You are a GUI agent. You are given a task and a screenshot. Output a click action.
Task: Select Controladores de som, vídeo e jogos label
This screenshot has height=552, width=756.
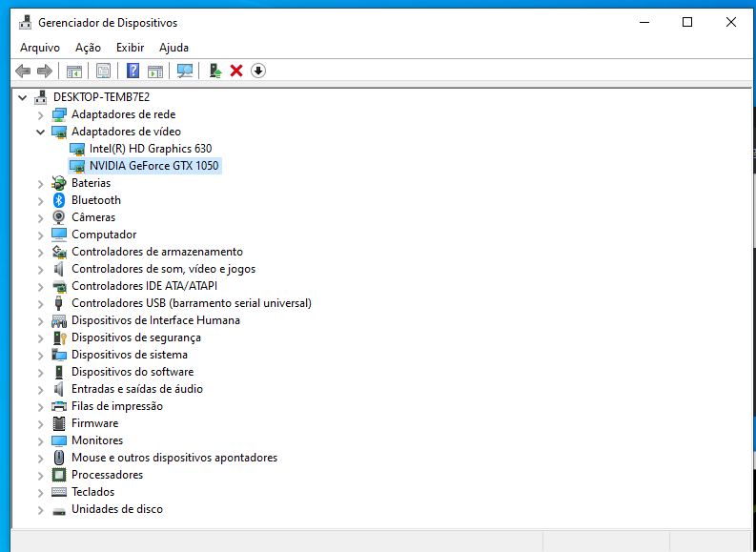163,269
